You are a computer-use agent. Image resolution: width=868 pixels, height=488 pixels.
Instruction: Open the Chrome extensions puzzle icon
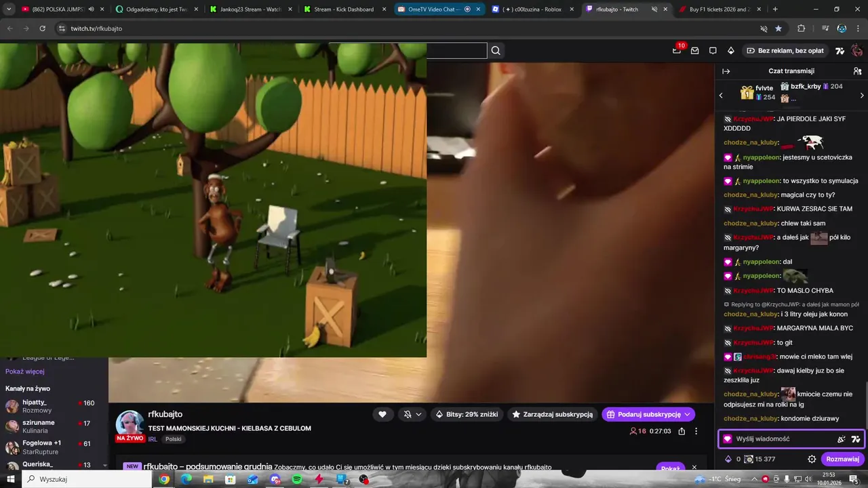click(802, 28)
